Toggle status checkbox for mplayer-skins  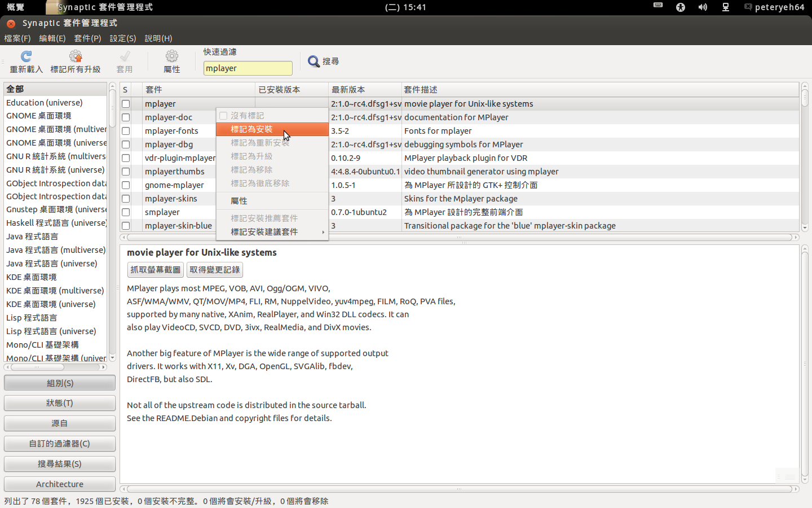126,199
